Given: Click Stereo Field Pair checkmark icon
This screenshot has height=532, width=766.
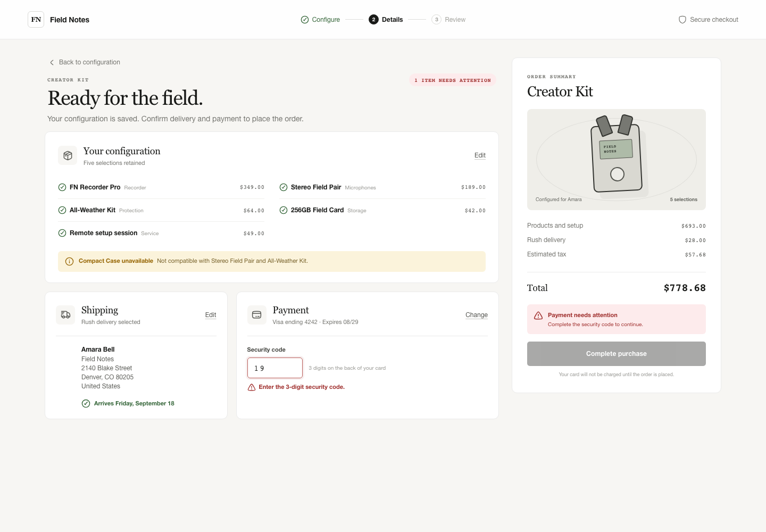Looking at the screenshot, I should (x=284, y=187).
